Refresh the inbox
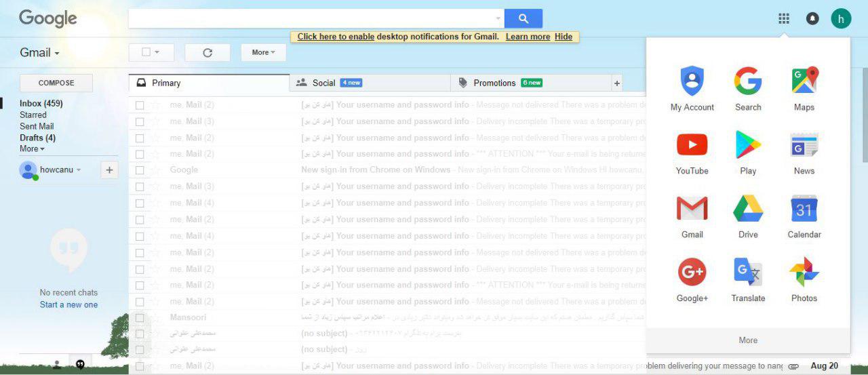This screenshot has width=868, height=375. pyautogui.click(x=208, y=52)
